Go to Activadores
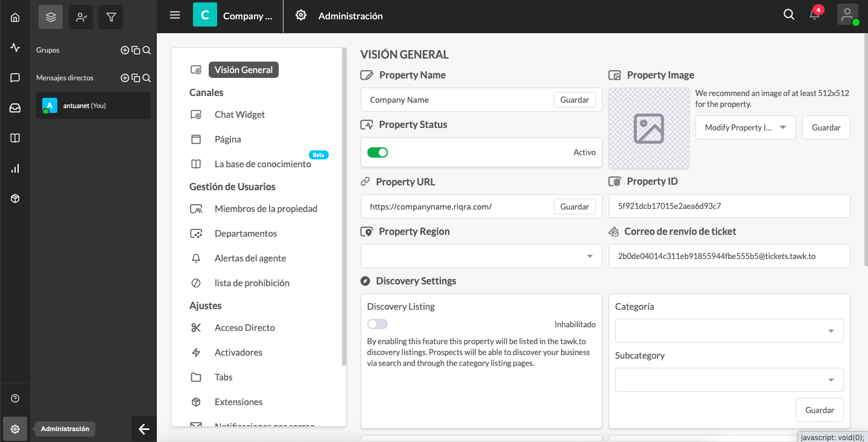The image size is (868, 442). click(238, 353)
